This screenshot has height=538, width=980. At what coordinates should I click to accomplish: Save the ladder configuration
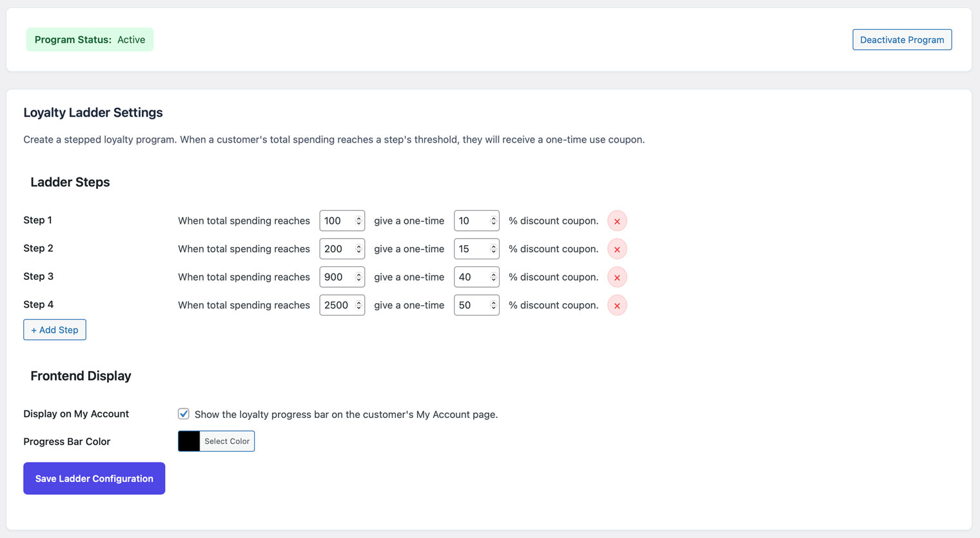click(x=93, y=478)
